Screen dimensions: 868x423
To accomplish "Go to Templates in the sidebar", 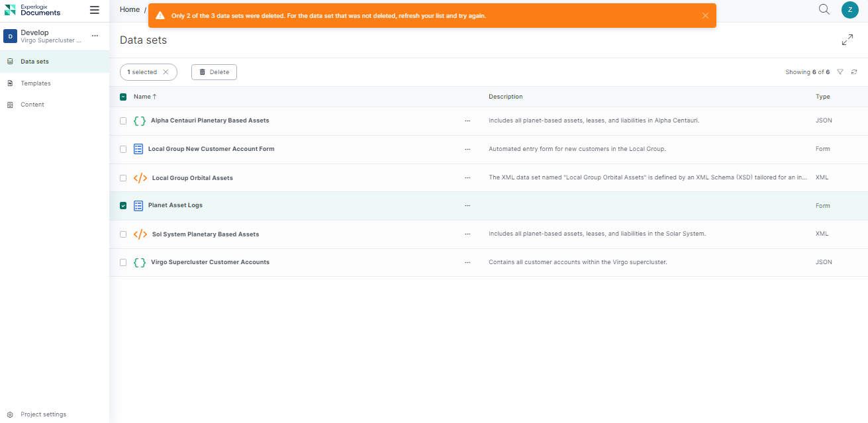I will point(36,83).
